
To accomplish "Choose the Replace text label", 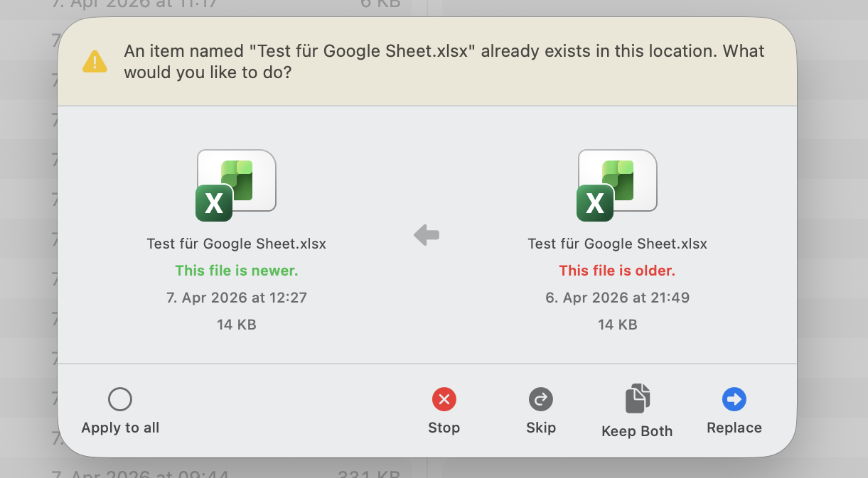I will coord(734,428).
